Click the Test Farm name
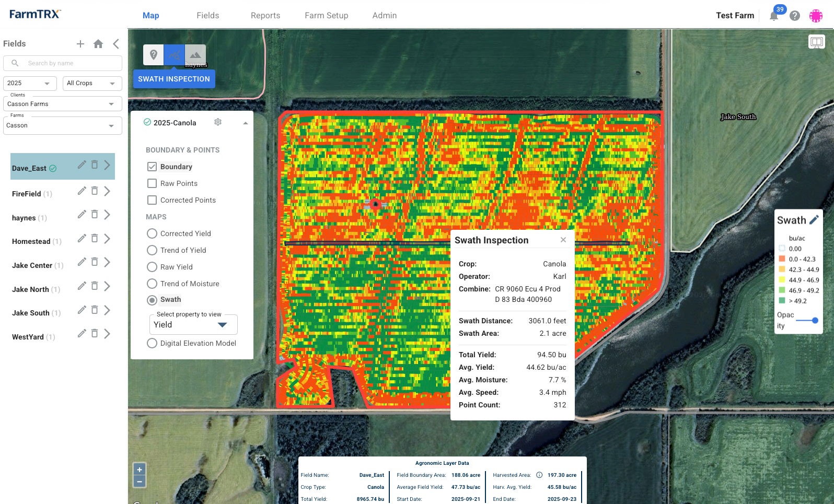834x504 pixels. click(735, 16)
